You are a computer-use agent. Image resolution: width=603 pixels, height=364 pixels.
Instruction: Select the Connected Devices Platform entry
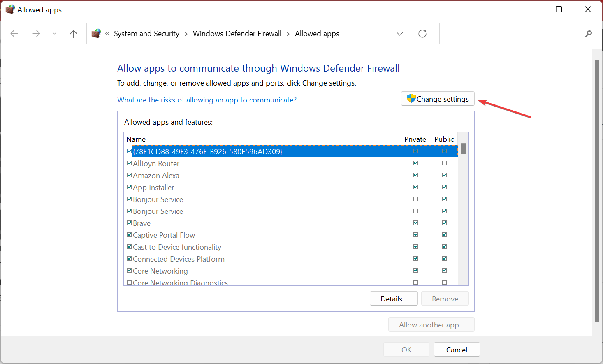click(291, 259)
